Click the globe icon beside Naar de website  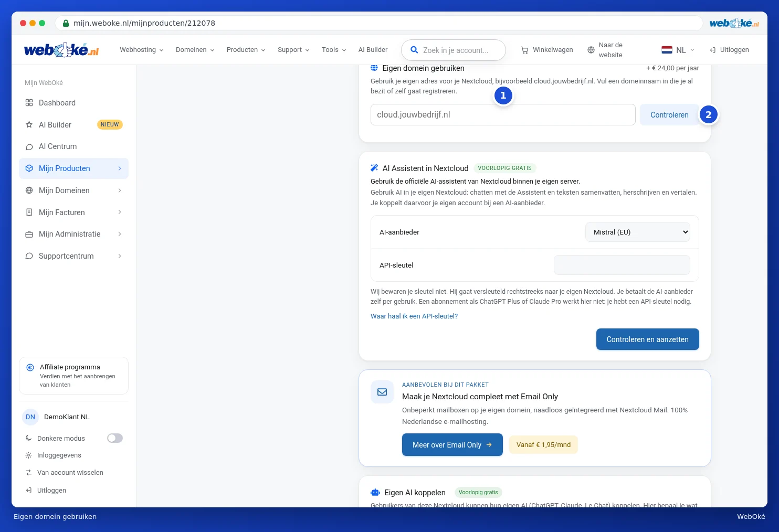click(591, 50)
